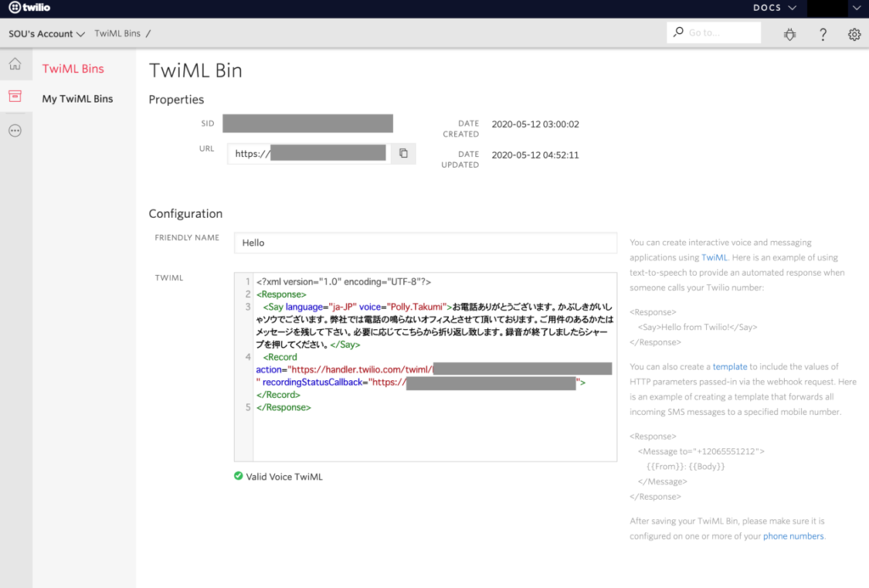Click the Configuration section heading
The image size is (869, 588).
point(186,214)
